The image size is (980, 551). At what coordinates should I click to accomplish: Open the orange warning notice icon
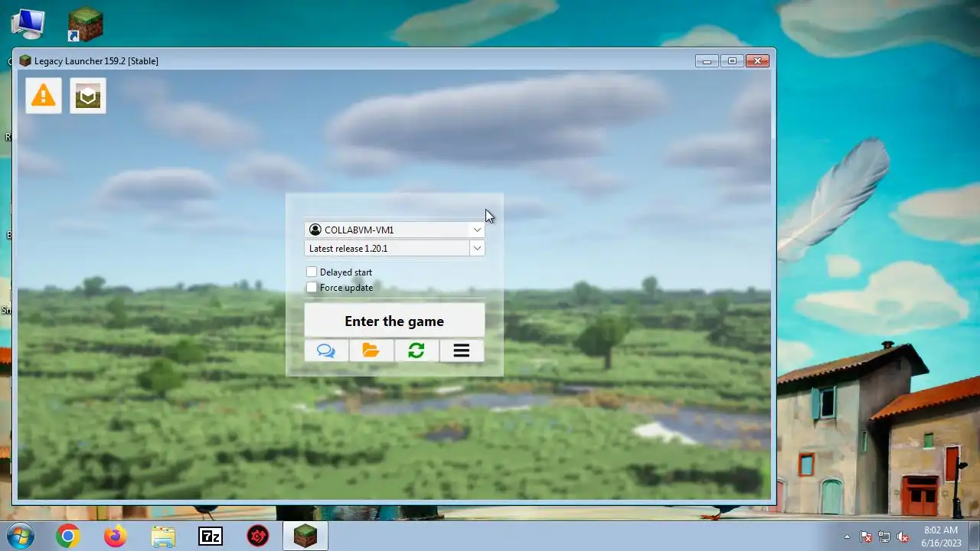point(44,96)
